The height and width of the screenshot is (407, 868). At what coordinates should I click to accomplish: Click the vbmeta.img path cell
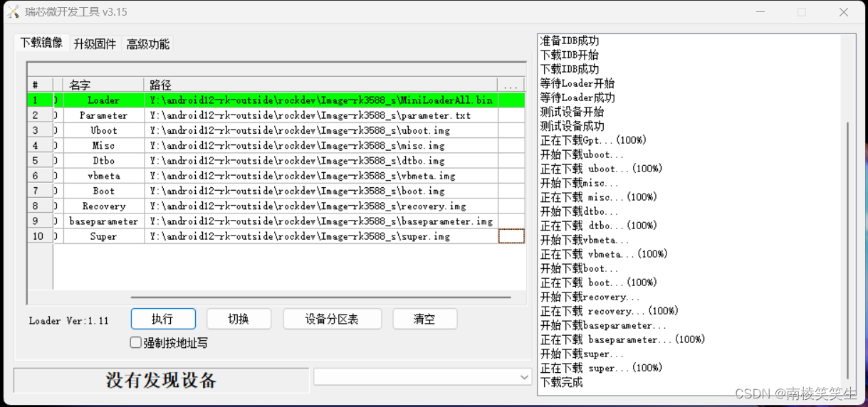[321, 176]
